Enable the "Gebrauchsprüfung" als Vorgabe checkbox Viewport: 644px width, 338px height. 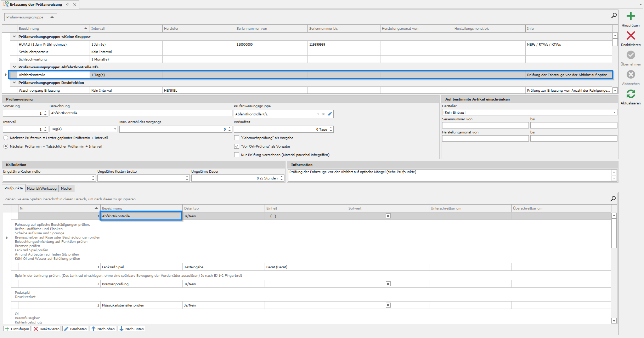(x=237, y=138)
